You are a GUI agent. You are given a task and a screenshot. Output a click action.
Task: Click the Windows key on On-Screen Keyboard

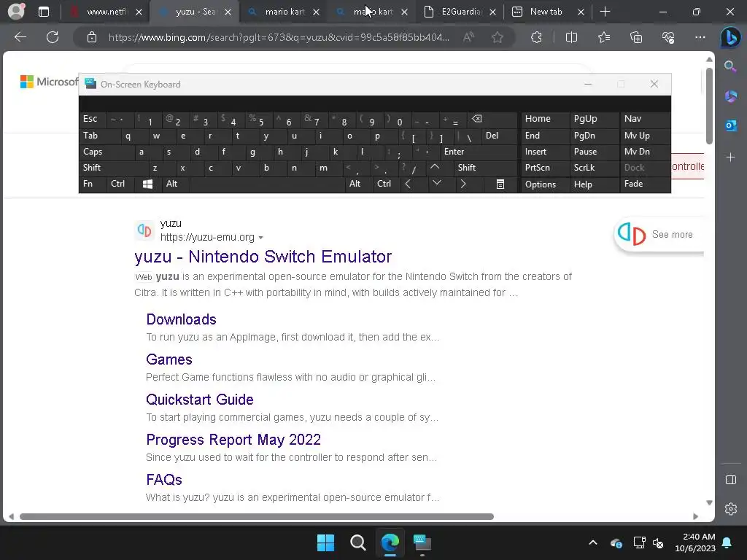pyautogui.click(x=147, y=184)
